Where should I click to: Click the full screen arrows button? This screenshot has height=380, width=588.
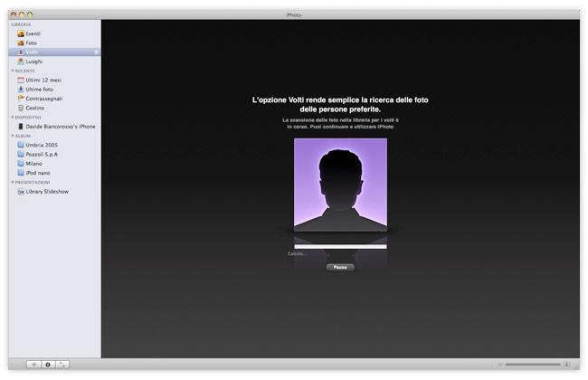tap(62, 365)
